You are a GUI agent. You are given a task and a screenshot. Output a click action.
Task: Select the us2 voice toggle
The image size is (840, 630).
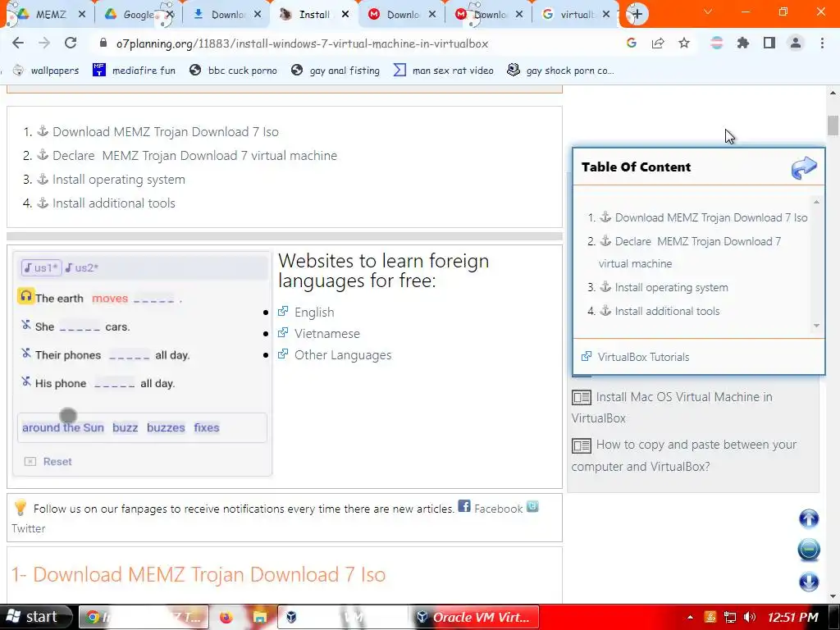coord(82,268)
